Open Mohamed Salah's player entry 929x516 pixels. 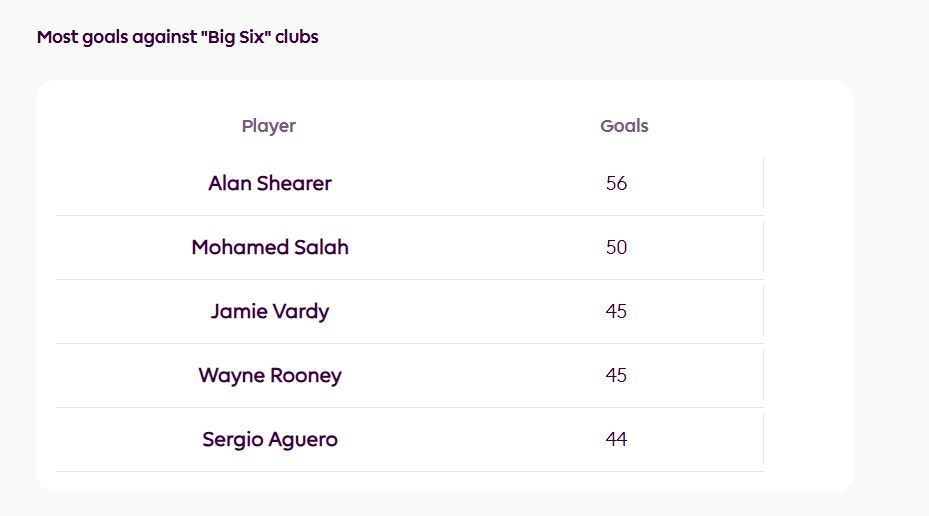point(270,248)
